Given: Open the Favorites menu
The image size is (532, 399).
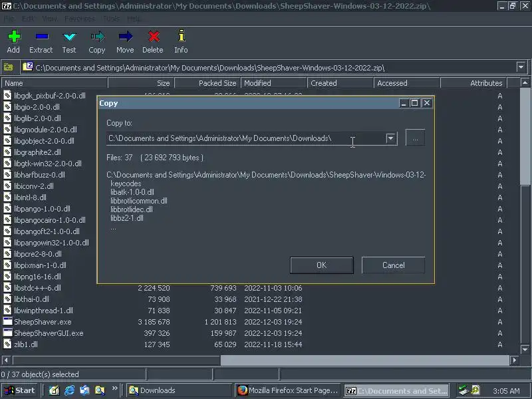Looking at the screenshot, I should [x=80, y=19].
